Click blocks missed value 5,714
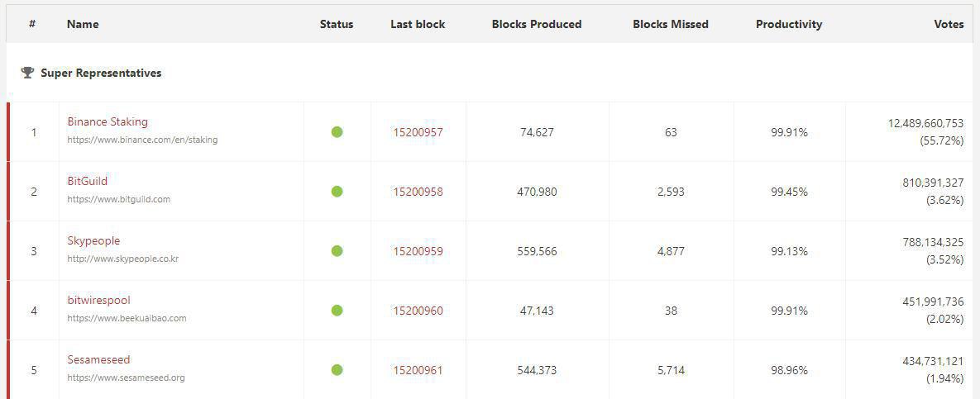Viewport: 980px width, 399px height. point(671,370)
